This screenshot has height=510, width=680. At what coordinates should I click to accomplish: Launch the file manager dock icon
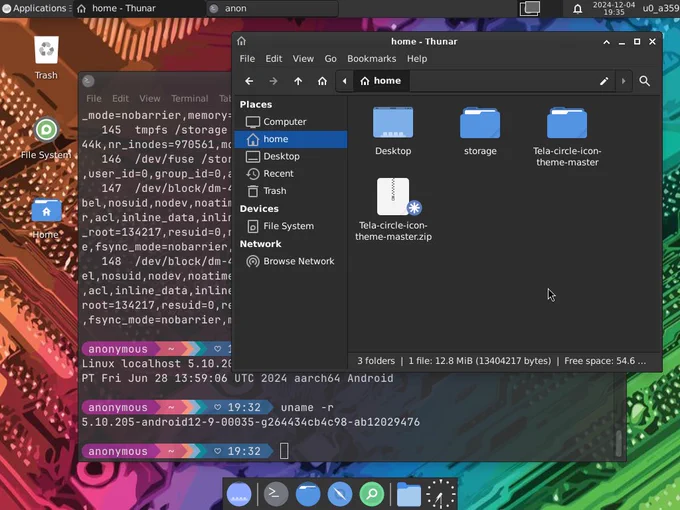point(308,494)
